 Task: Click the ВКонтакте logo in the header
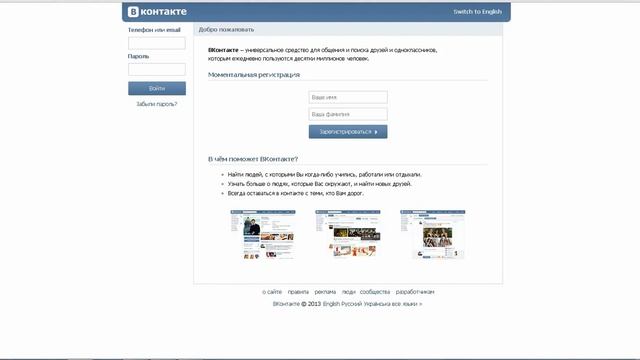(x=157, y=11)
